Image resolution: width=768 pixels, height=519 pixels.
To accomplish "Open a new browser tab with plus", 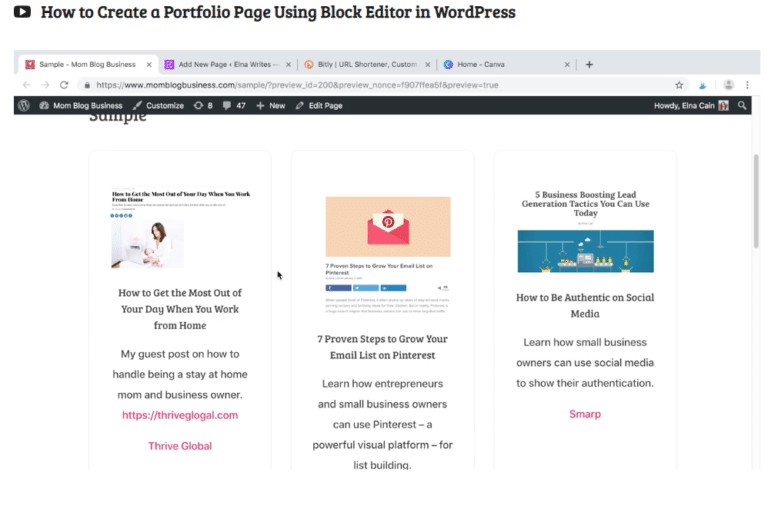I will tap(589, 64).
